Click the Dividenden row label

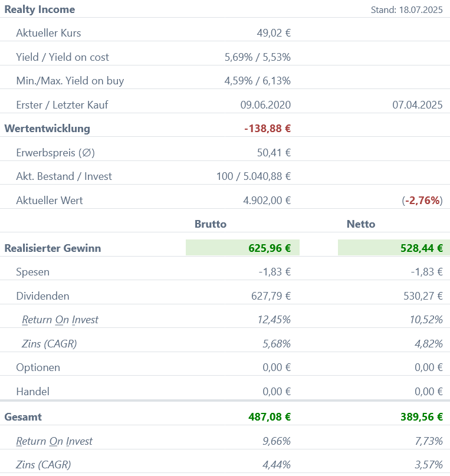tap(42, 296)
